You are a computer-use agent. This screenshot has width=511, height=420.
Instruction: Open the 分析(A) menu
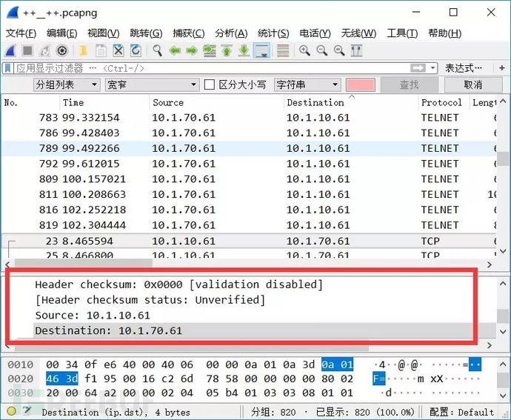[231, 33]
